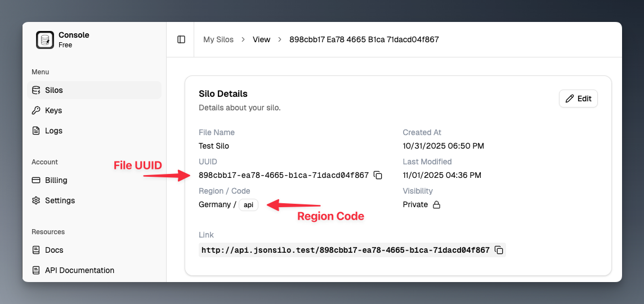
Task: Click the Visibility field label
Action: click(x=418, y=191)
